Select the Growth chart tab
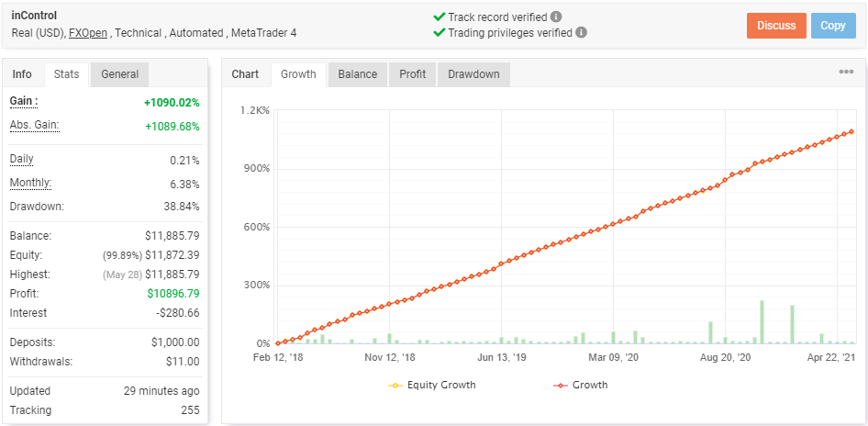Viewport: 868px width, 426px height. point(298,74)
